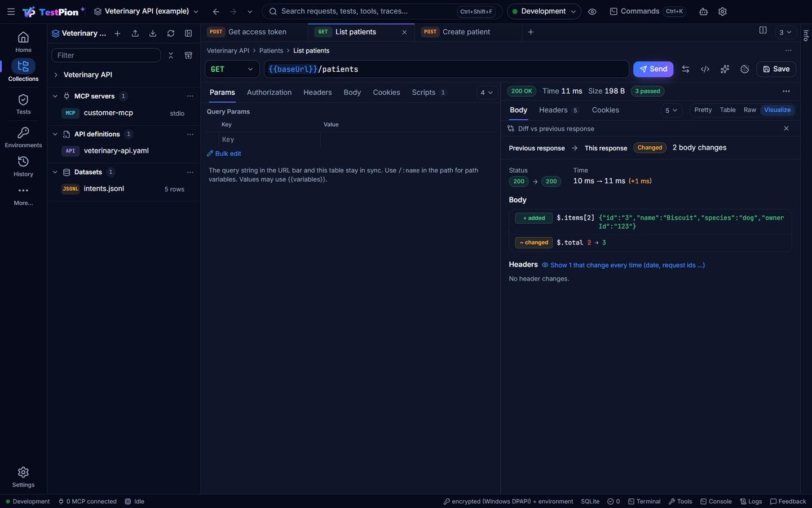Screen dimensions: 812x508
Task: Click the plus icon beside the collection title
Action: [117, 33]
